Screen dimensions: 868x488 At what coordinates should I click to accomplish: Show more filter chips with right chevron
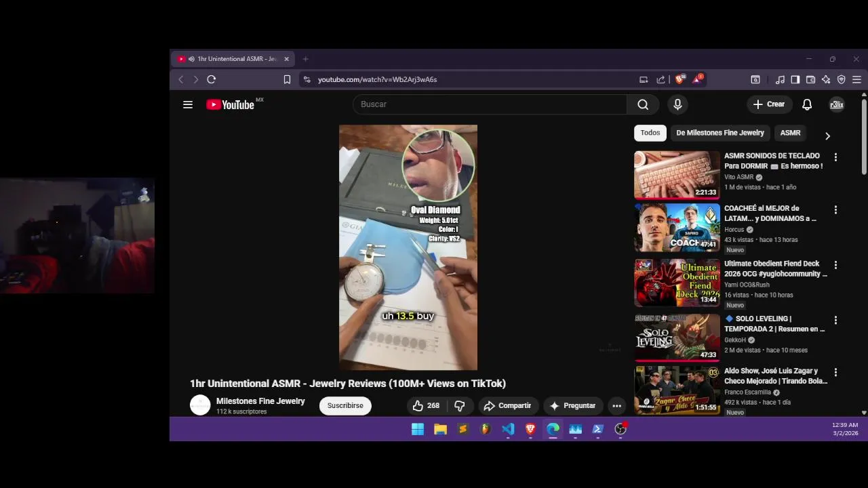click(827, 136)
